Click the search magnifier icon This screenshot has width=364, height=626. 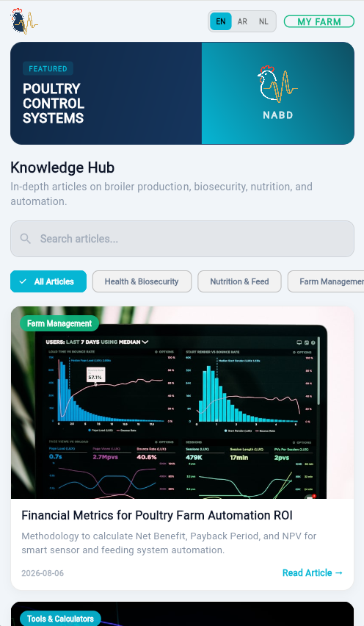(25, 239)
